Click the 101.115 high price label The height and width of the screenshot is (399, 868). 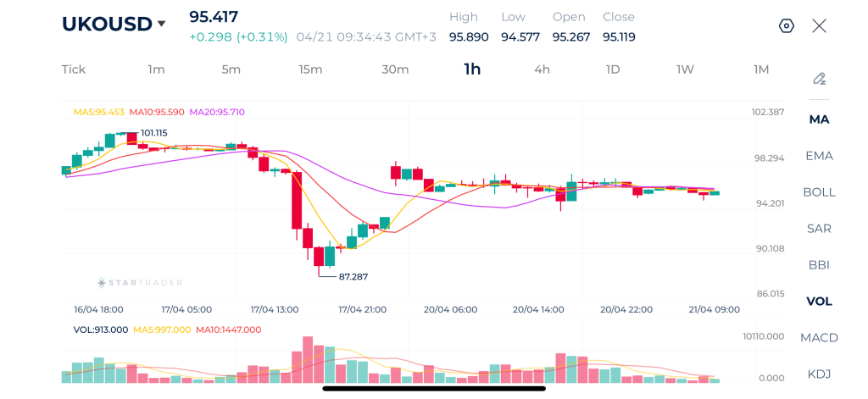(153, 133)
